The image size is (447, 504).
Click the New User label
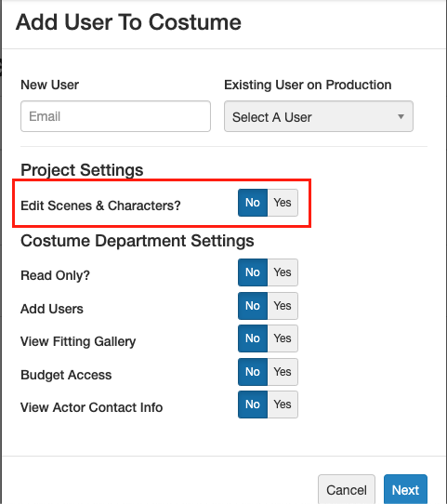tap(50, 85)
